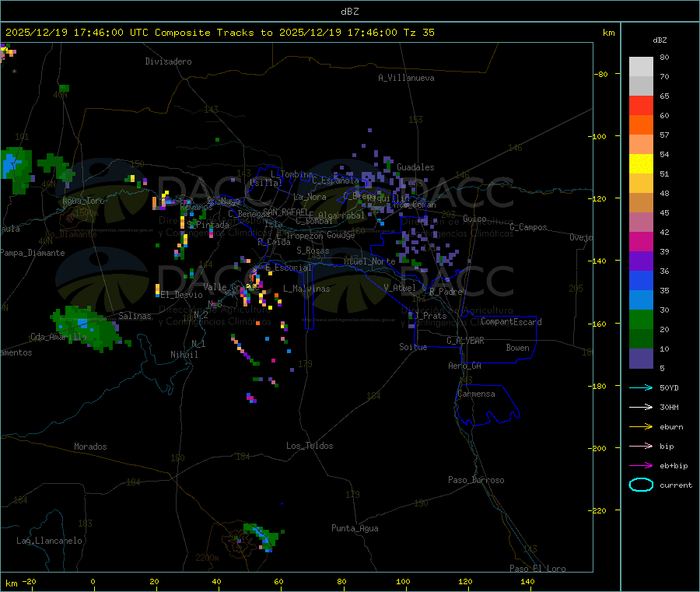
Task: Click the 'El_Desvio' map label
Action: pos(181,295)
